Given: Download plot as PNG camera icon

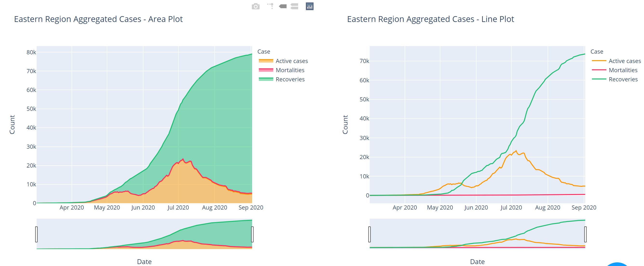Looking at the screenshot, I should [x=255, y=6].
